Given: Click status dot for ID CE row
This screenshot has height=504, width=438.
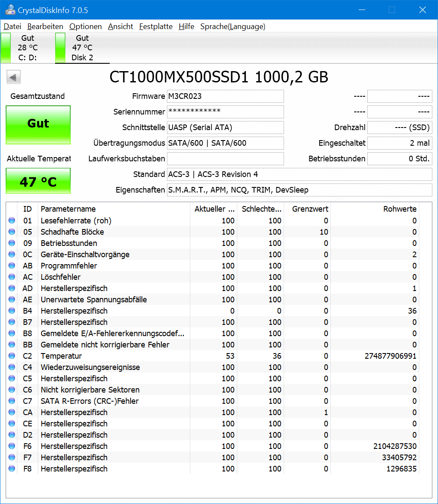Looking at the screenshot, I should tap(12, 423).
